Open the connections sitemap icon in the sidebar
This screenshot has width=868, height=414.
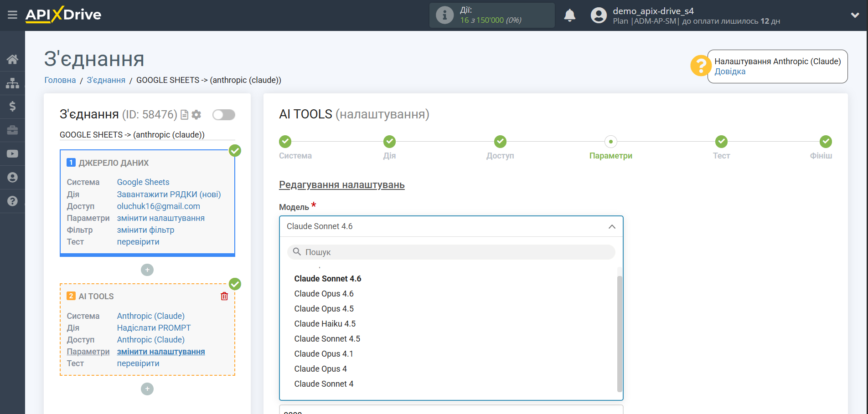(x=12, y=83)
